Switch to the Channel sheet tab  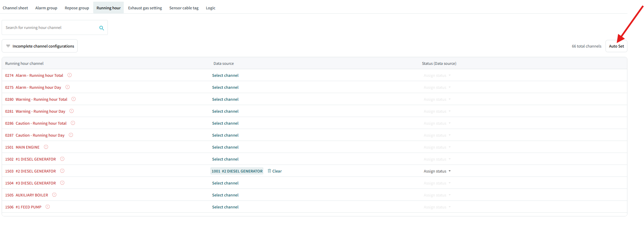click(x=15, y=8)
